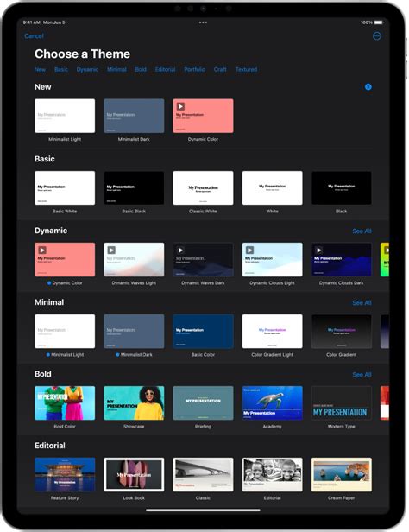Screen dimensions: 409x532
Task: Select the Color Gradient theme
Action: 341,331
